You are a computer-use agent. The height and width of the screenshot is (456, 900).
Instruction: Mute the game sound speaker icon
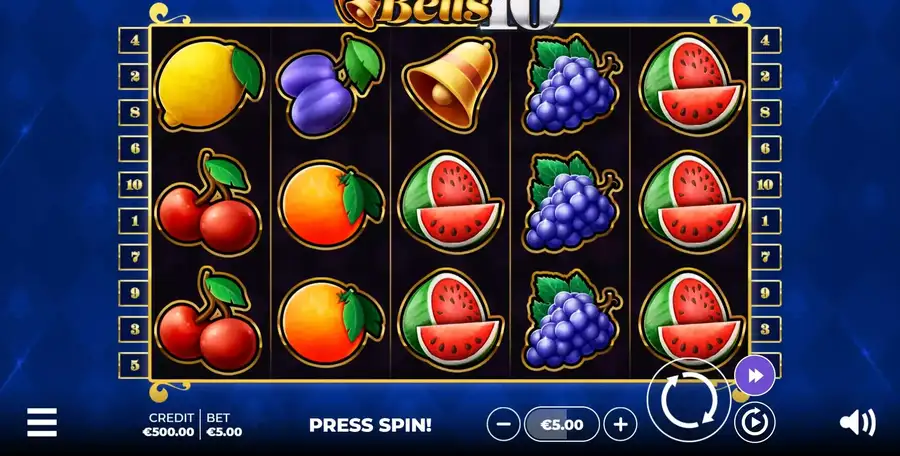click(858, 423)
